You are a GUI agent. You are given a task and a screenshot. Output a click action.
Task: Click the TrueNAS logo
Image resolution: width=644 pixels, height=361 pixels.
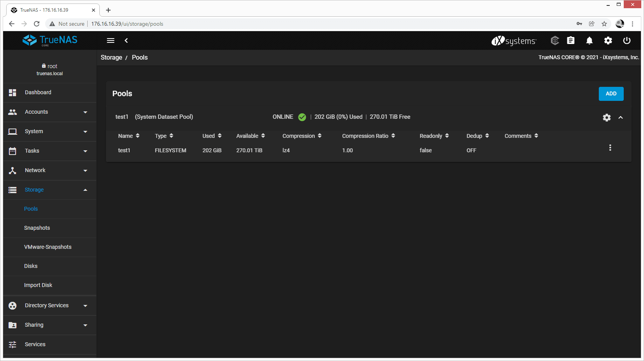50,40
